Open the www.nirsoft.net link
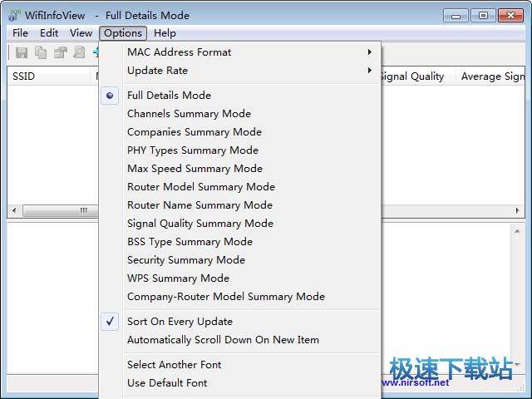 coord(415,382)
